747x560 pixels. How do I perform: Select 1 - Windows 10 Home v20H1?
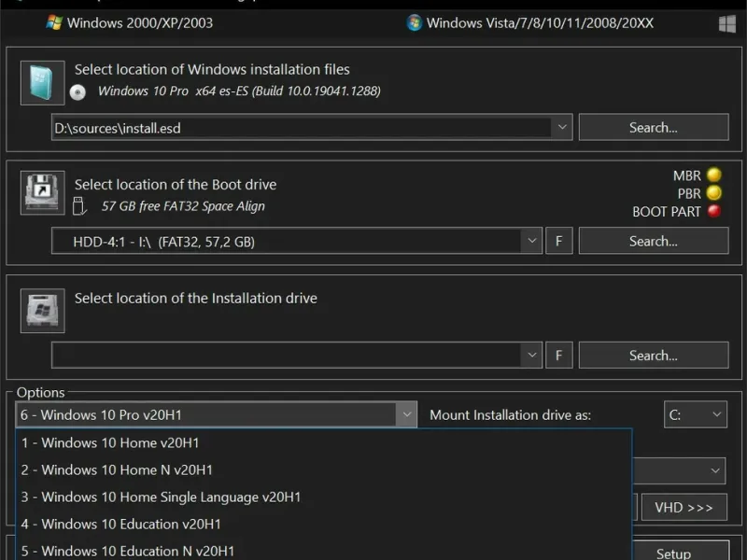pos(324,442)
